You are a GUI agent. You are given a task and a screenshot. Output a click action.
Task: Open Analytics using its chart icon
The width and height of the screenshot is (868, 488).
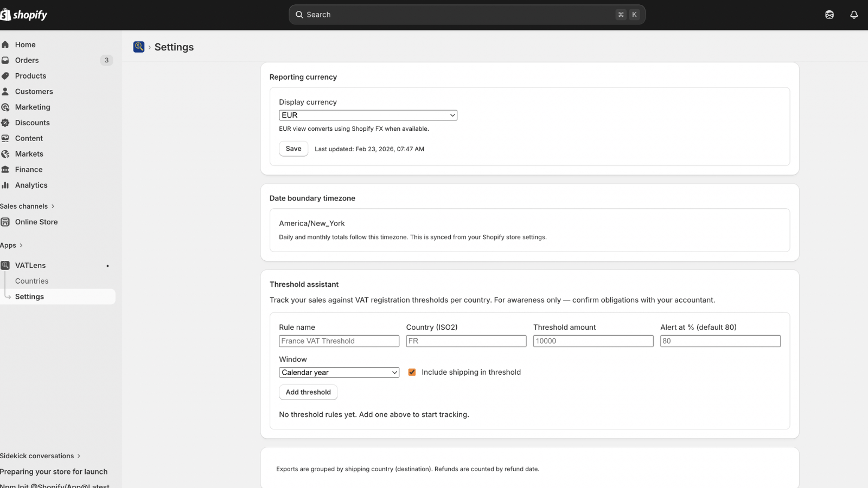pos(5,185)
